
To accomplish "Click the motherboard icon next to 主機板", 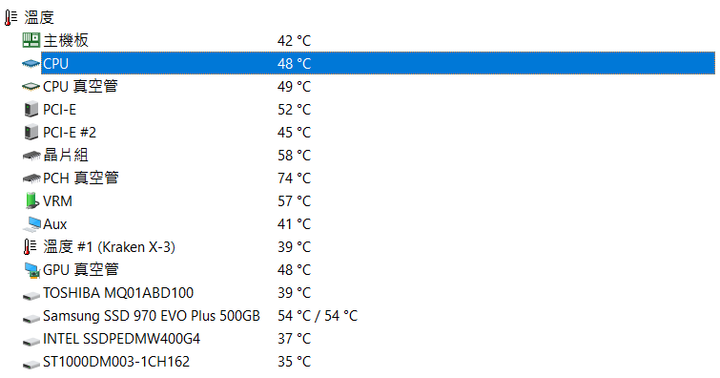I will coord(31,40).
